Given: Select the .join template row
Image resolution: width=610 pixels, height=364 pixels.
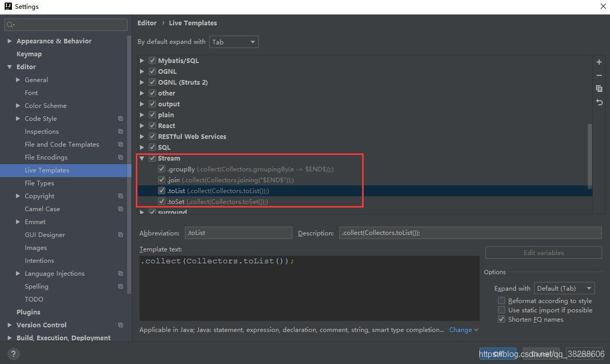Looking at the screenshot, I should (365, 180).
